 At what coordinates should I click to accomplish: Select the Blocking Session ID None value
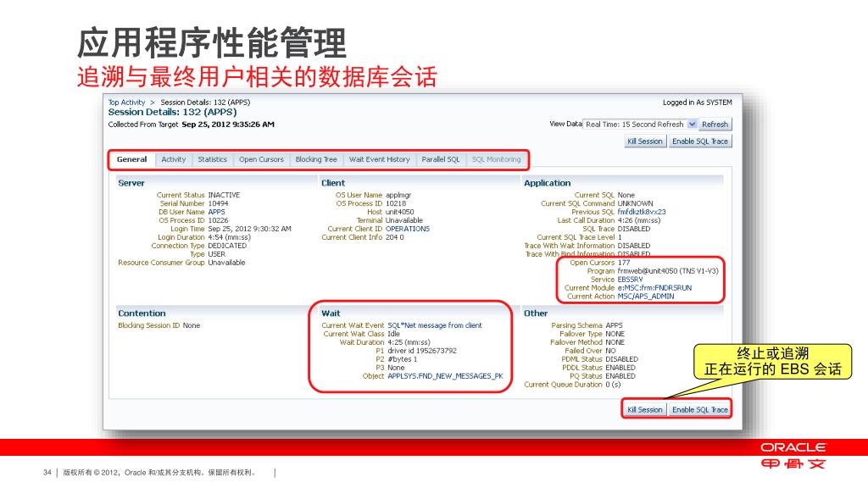(x=192, y=325)
